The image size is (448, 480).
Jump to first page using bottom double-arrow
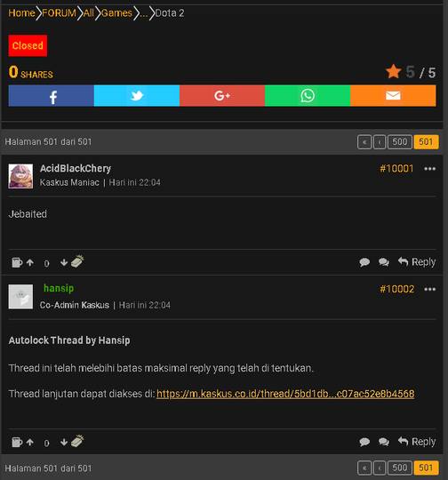[x=364, y=468]
